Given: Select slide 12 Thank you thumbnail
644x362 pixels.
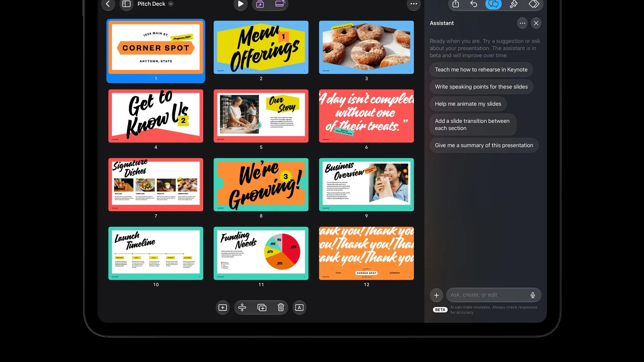Looking at the screenshot, I should point(366,253).
